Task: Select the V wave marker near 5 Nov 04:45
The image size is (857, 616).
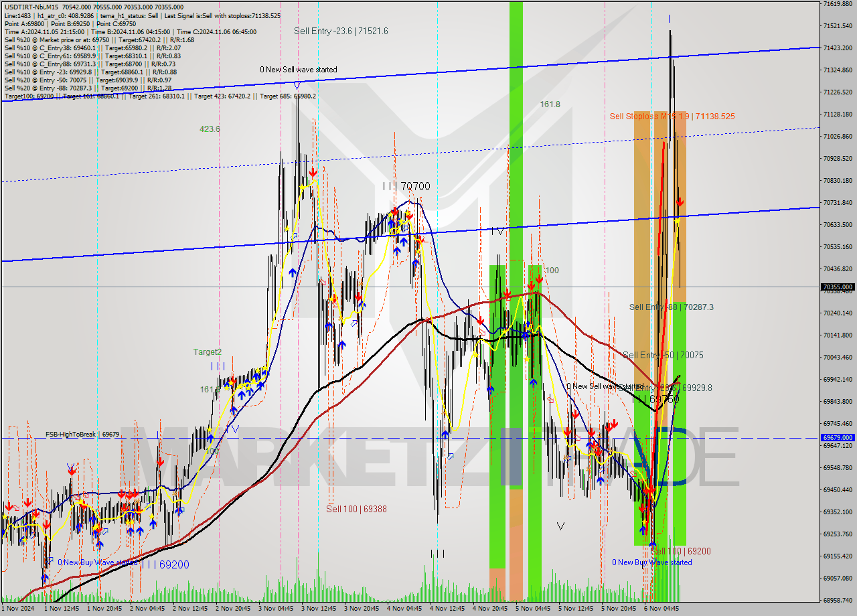Action: coord(560,526)
